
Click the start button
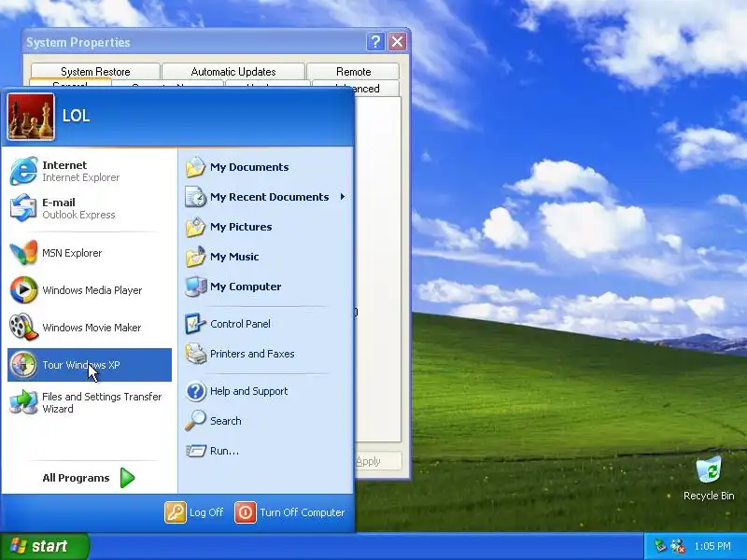[44, 546]
